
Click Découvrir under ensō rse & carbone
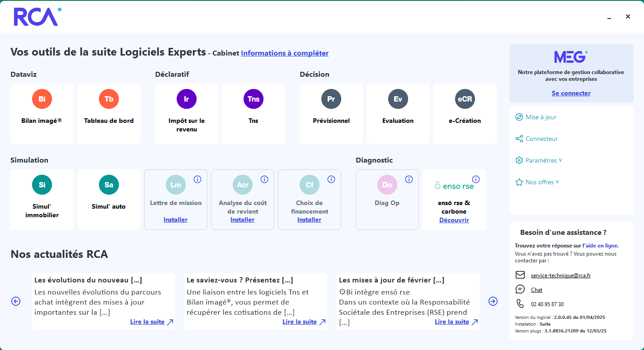coord(454,220)
